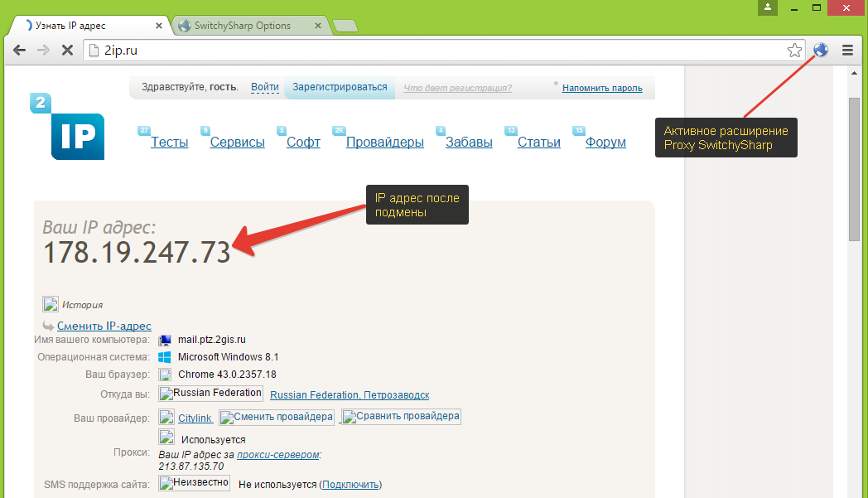Click the Сменить IP-адрес link
This screenshot has height=498, width=868.
click(104, 326)
